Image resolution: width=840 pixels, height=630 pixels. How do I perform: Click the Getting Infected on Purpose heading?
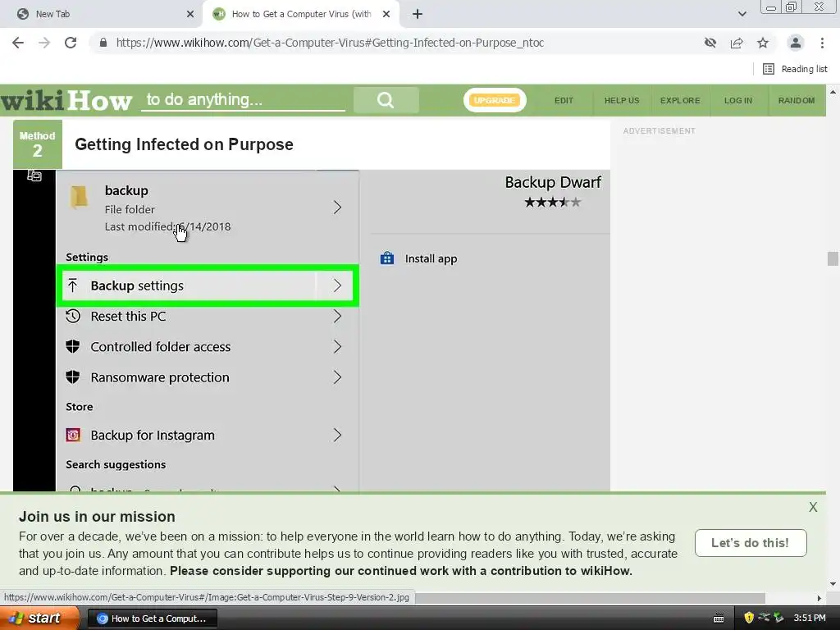click(184, 144)
